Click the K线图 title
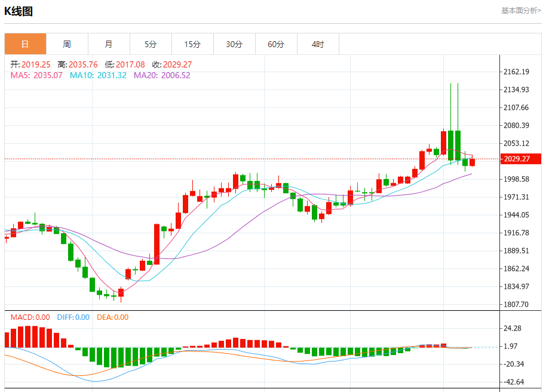This screenshot has height=392, width=546. (19, 11)
